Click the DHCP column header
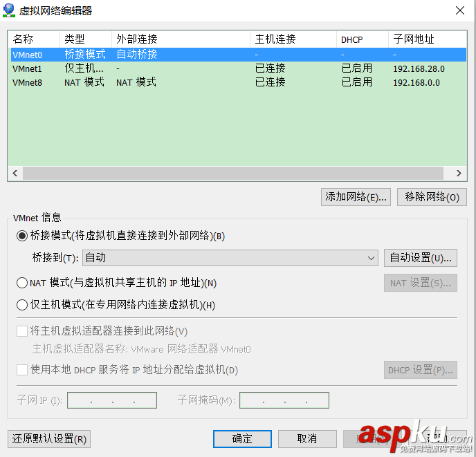Image resolution: width=476 pixels, height=457 pixels. pyautogui.click(x=363, y=39)
